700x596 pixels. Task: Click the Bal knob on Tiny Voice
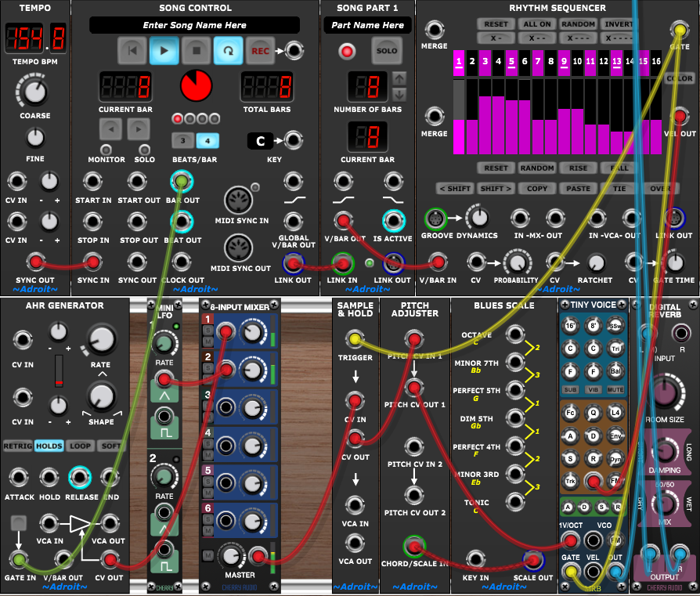[615, 371]
